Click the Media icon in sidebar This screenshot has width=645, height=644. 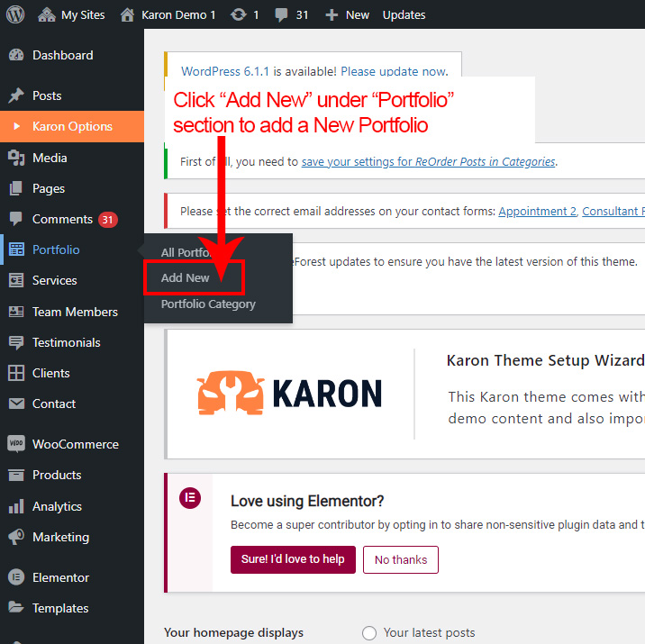point(16,158)
